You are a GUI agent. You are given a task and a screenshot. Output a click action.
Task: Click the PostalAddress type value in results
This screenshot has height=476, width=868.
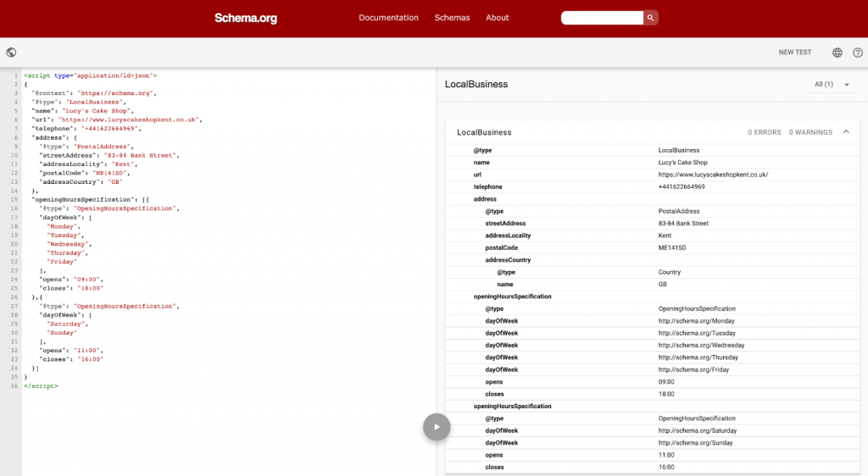(679, 211)
